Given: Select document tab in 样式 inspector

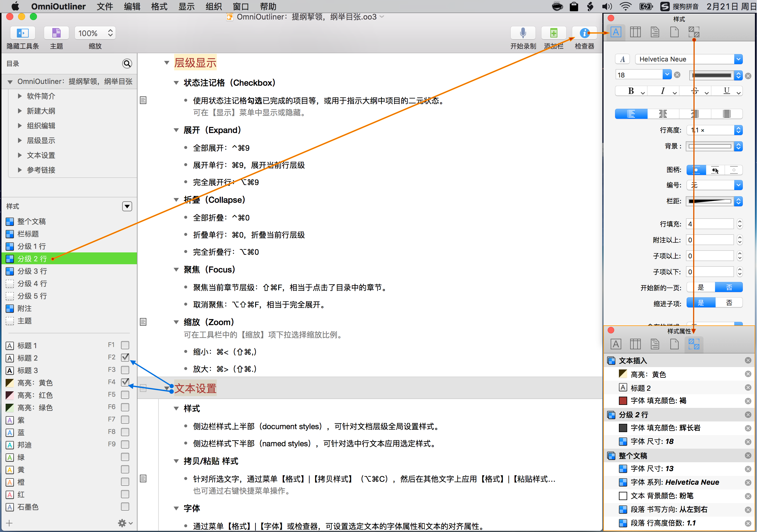Looking at the screenshot, I should [674, 32].
